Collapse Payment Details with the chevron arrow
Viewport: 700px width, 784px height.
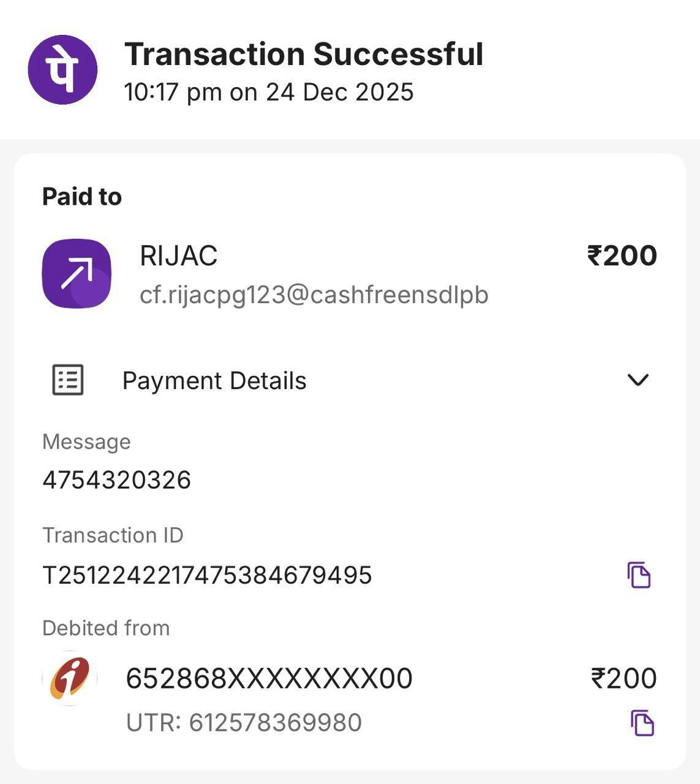[638, 380]
